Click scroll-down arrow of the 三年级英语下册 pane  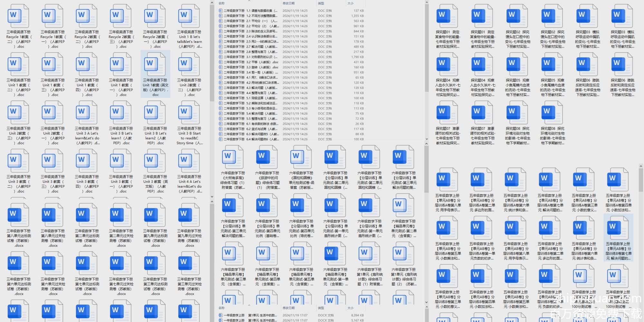212,196
